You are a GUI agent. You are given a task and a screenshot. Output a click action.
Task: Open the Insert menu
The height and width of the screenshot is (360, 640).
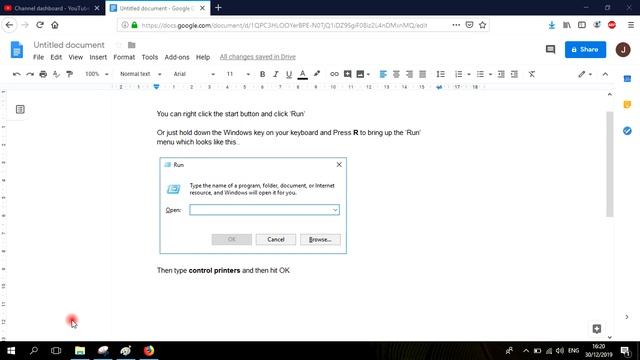pyautogui.click(x=98, y=57)
